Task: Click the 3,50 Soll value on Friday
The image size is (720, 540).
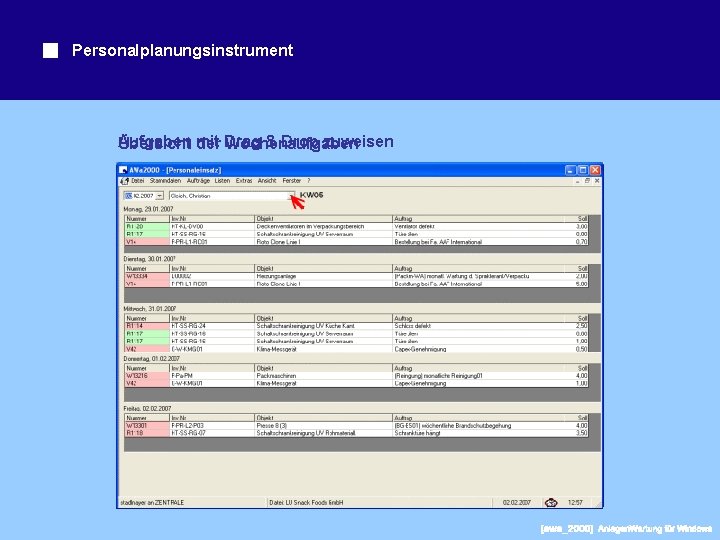Action: pos(576,433)
